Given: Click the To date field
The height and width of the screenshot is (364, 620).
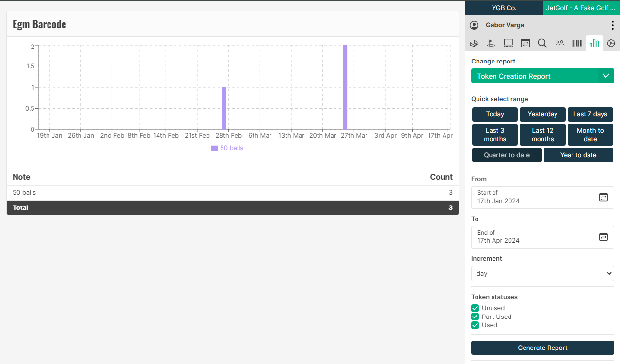Looking at the screenshot, I should (536, 237).
